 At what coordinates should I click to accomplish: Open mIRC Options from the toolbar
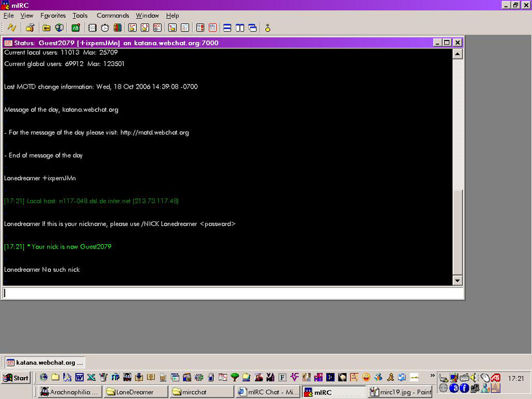tap(30, 28)
